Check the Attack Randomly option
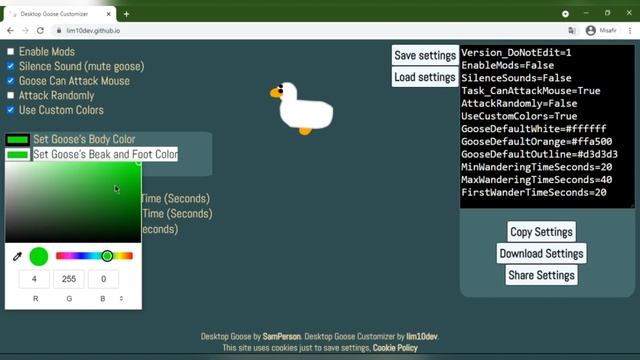Image resolution: width=640 pixels, height=360 pixels. point(11,96)
